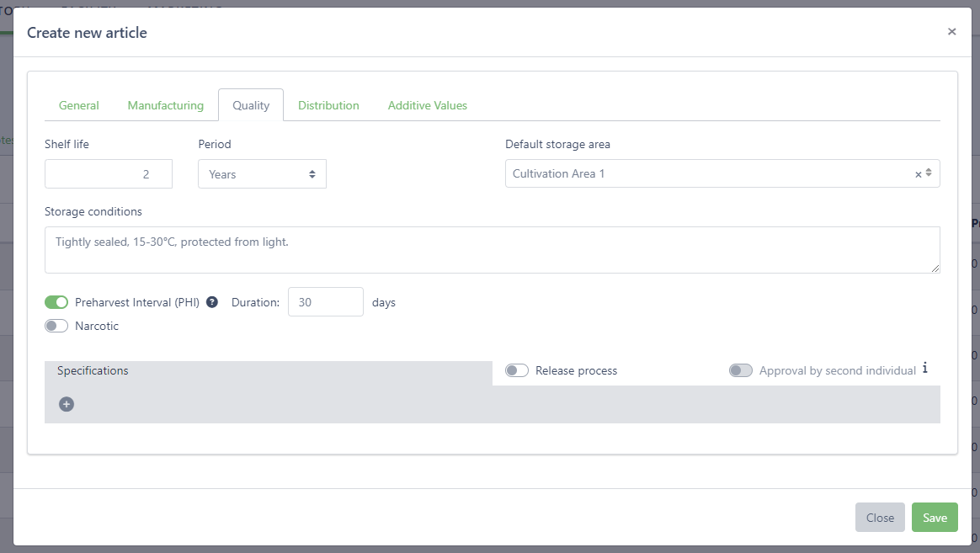Switch to the General tab
Viewport: 980px width, 553px height.
click(79, 105)
